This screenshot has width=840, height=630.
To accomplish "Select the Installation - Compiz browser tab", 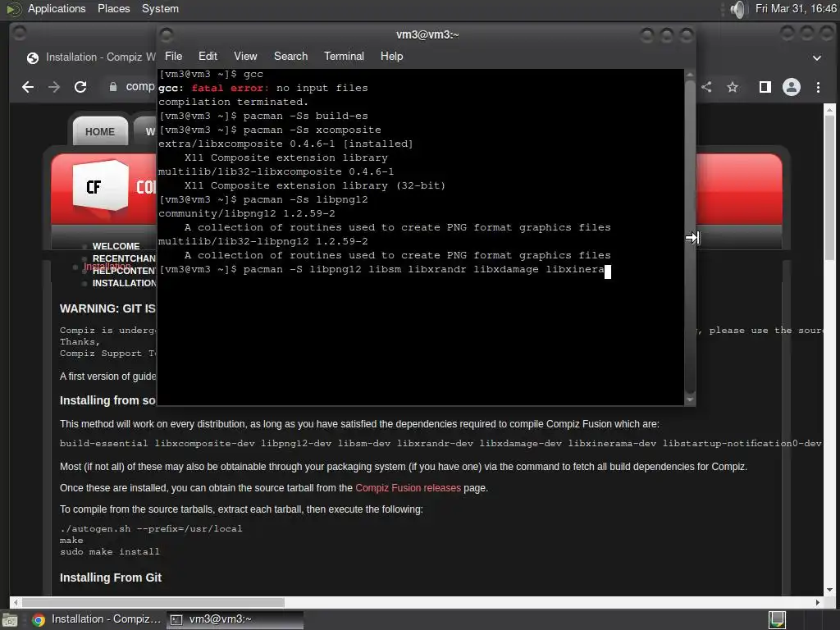I will [x=91, y=57].
